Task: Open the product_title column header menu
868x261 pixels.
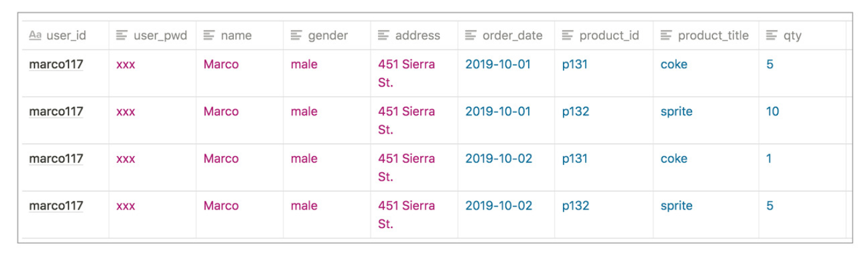Action: [706, 36]
